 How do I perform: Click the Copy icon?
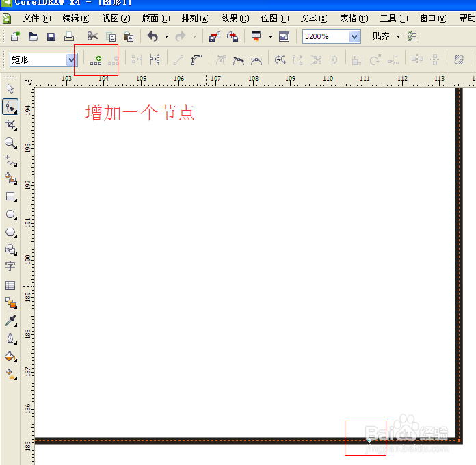tap(111, 37)
